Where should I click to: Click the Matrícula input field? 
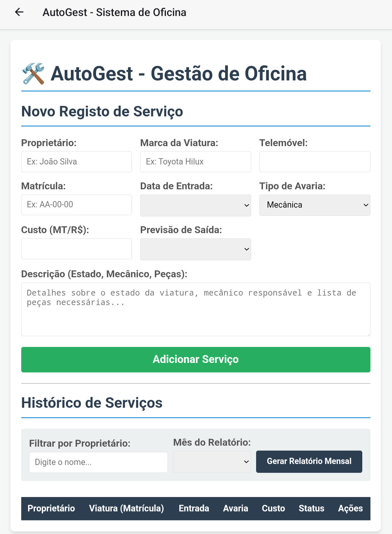[x=76, y=205]
